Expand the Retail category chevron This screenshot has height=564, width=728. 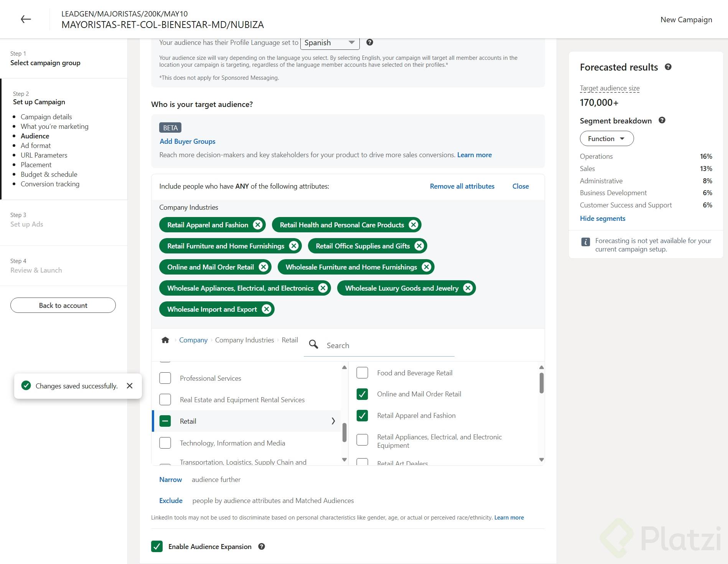click(333, 421)
